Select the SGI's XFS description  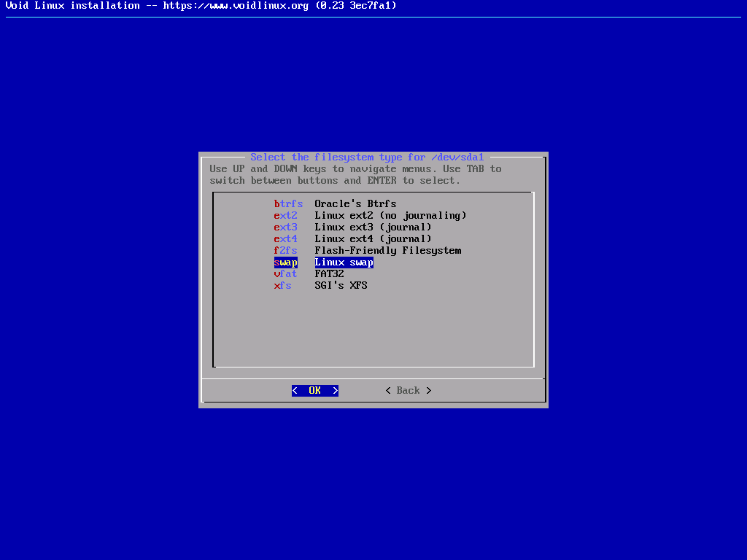(x=341, y=286)
